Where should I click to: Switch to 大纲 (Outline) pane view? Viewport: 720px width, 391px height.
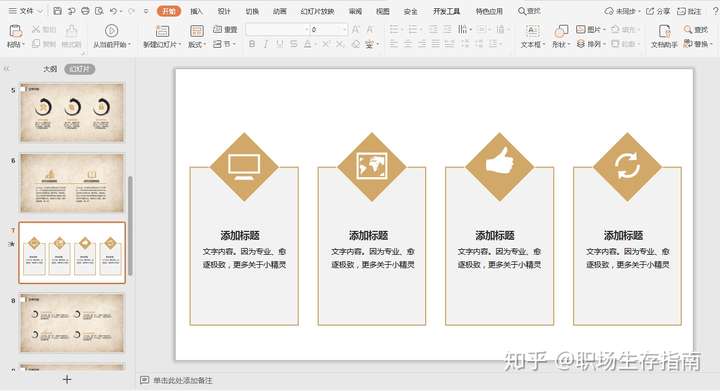(x=50, y=69)
